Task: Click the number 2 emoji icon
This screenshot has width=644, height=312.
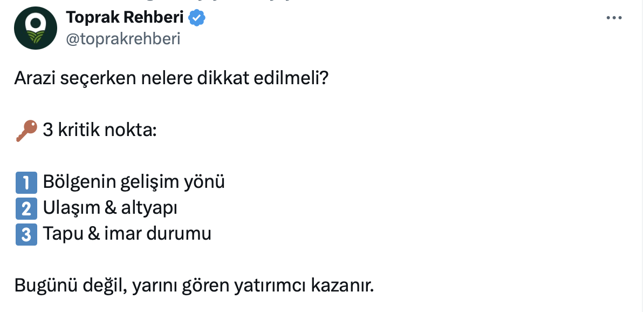Action: (26, 208)
